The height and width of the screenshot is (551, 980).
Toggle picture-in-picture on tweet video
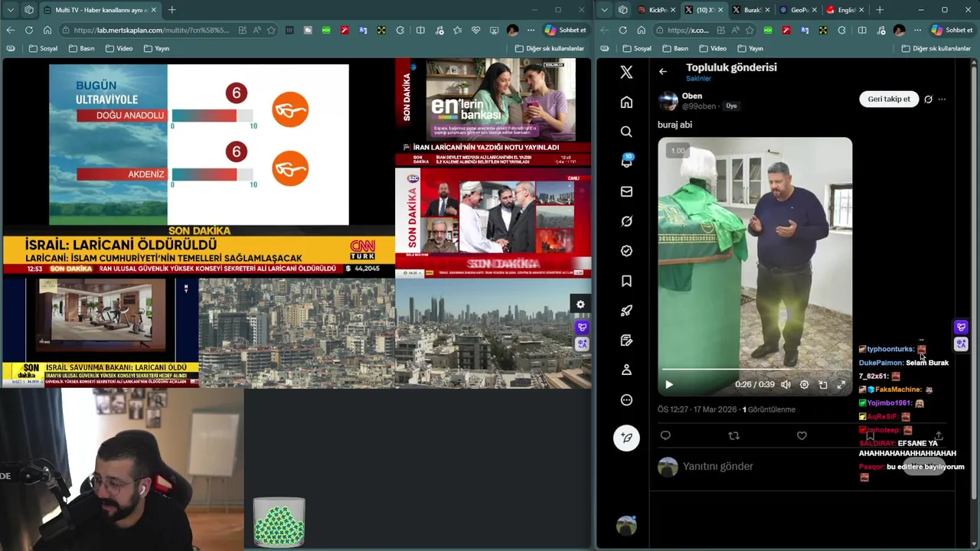click(x=822, y=384)
